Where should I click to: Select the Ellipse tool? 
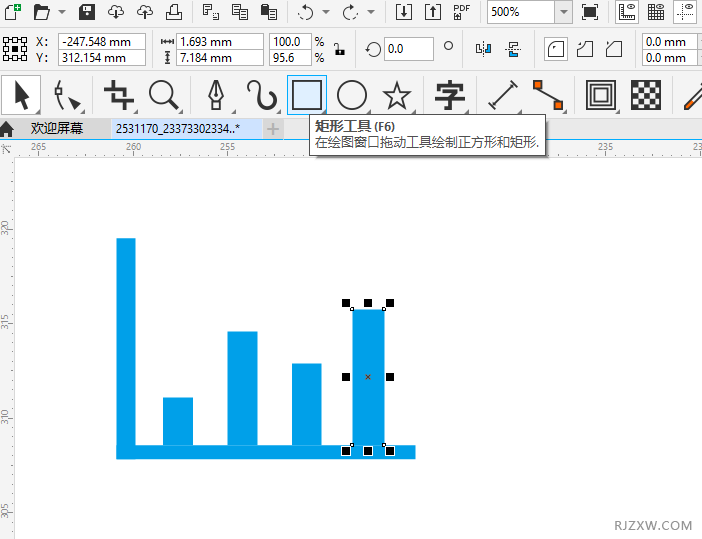(x=352, y=95)
